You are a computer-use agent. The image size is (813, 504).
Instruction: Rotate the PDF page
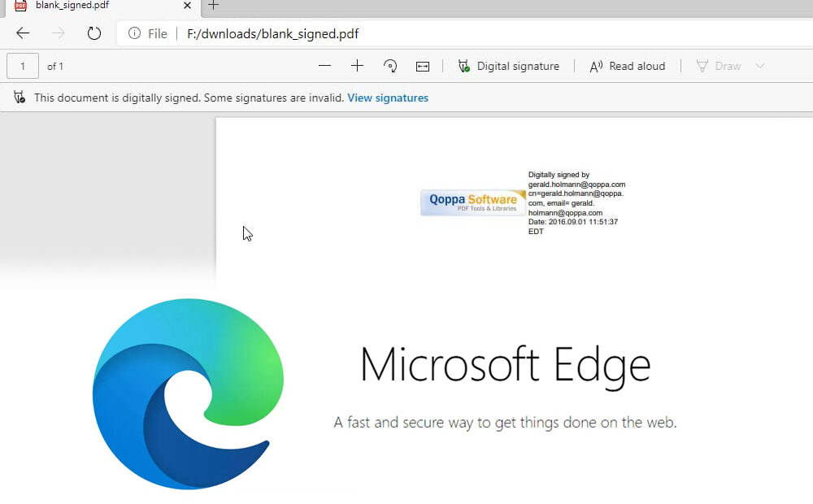[390, 66]
